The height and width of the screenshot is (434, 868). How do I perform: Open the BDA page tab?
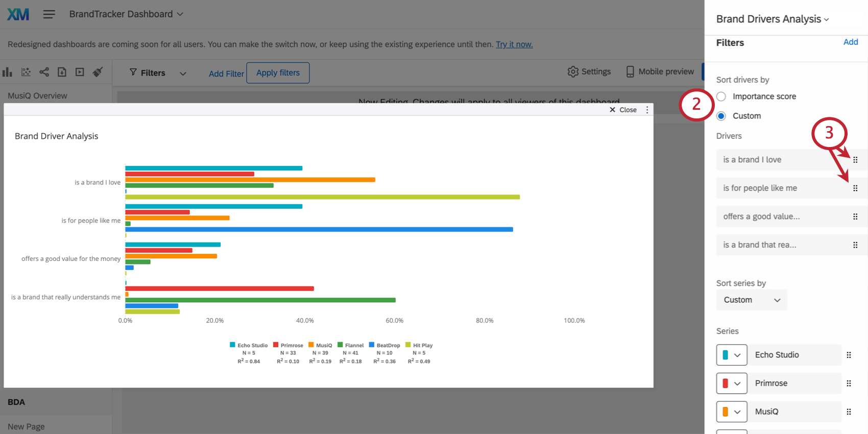click(16, 402)
